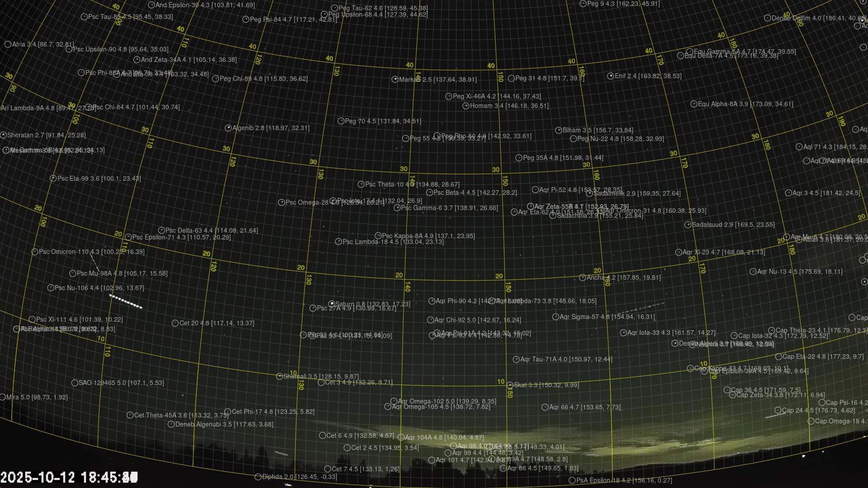
Task: Click the 2025-10-12 timestamp display
Action: 69,477
